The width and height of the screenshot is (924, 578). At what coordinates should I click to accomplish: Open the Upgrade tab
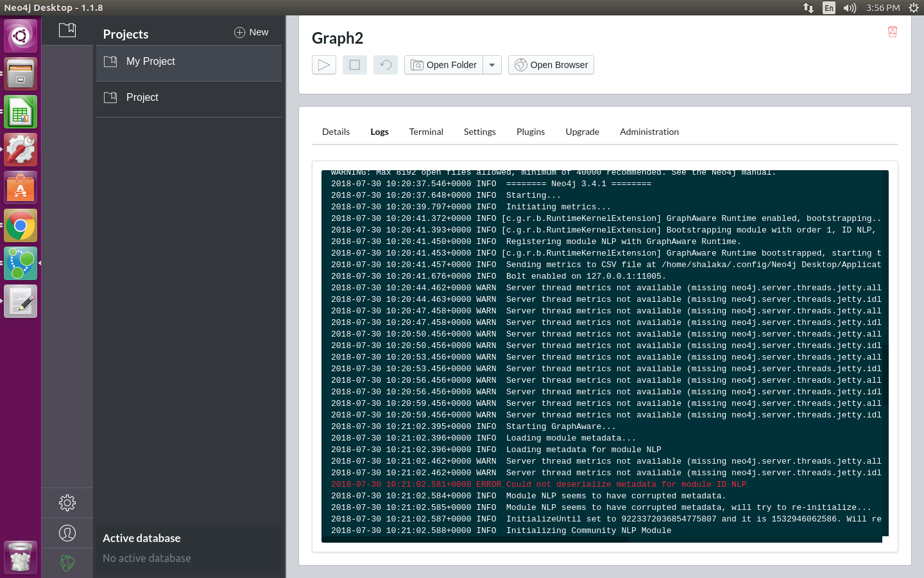pos(582,132)
